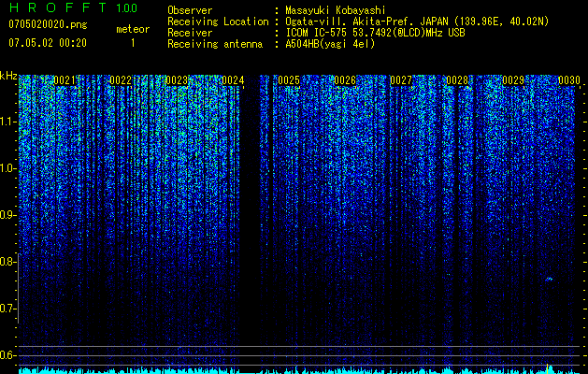Image resolution: width=588 pixels, height=374 pixels.
Task: Click the 0025 time marker
Action: click(289, 80)
